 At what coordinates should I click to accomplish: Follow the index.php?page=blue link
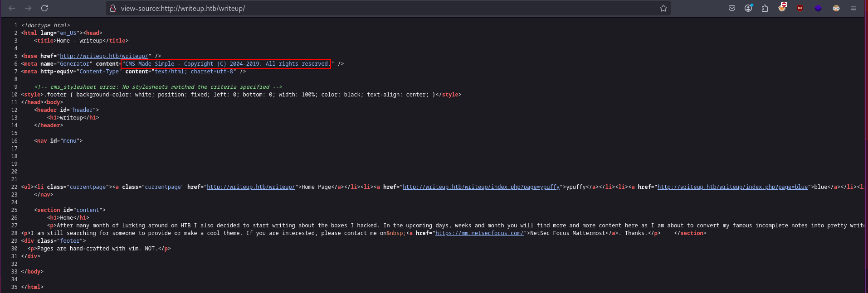coord(732,187)
